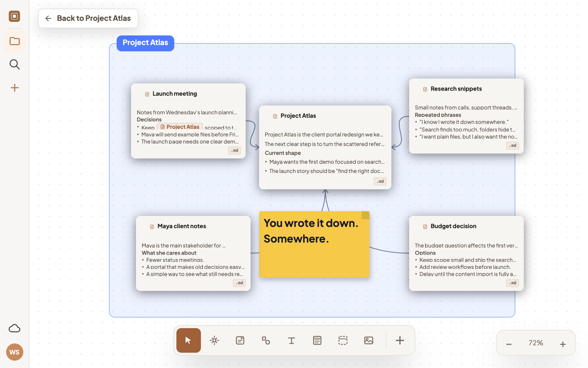Choose the sticky note tool
588x368 pixels.
pos(240,340)
